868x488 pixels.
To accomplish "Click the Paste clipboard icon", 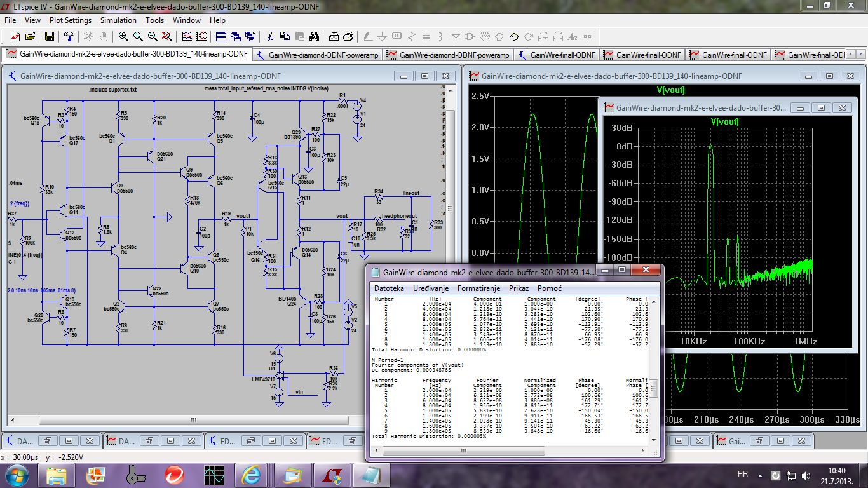I will click(x=299, y=36).
